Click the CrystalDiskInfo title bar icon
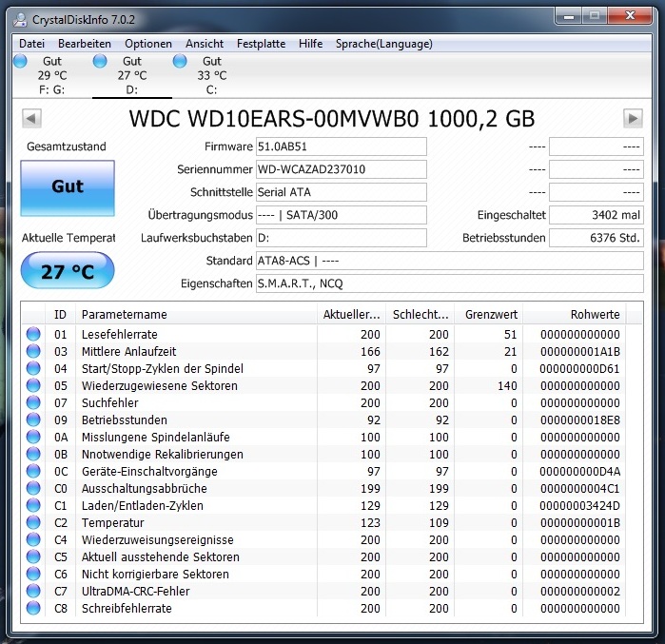This screenshot has width=665, height=644. [x=20, y=20]
